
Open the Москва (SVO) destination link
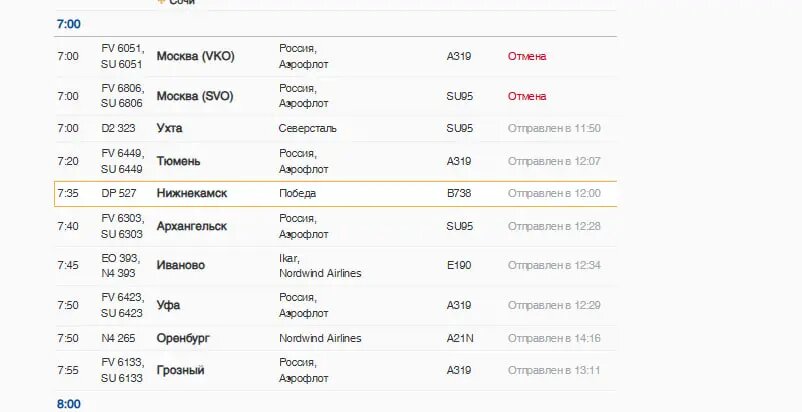195,96
